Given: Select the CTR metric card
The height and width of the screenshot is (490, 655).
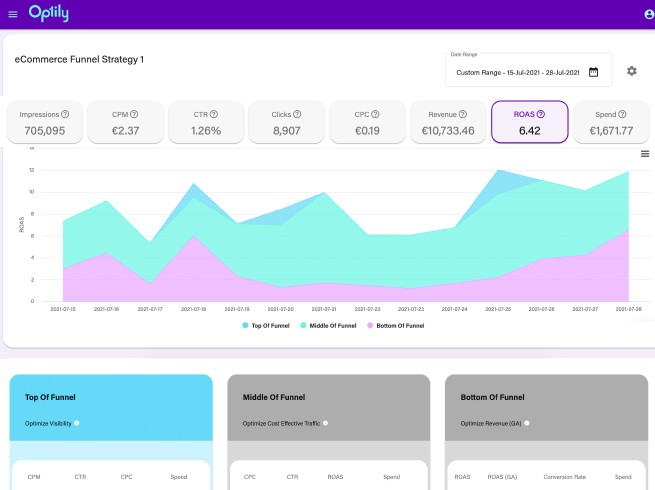Looking at the screenshot, I should (x=206, y=122).
